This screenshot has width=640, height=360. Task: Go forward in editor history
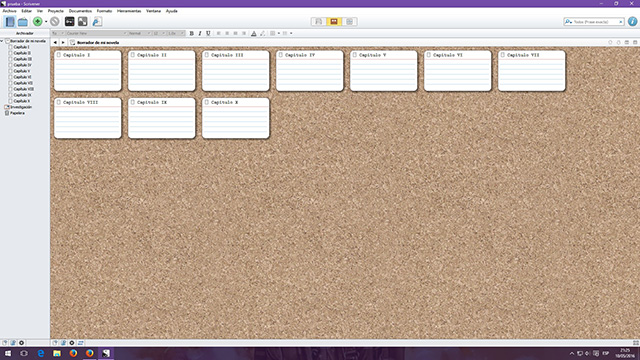63,42
